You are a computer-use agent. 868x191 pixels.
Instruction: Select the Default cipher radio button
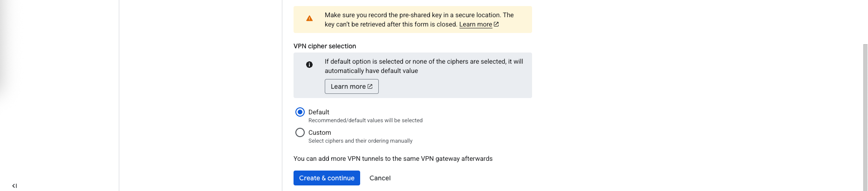click(300, 112)
